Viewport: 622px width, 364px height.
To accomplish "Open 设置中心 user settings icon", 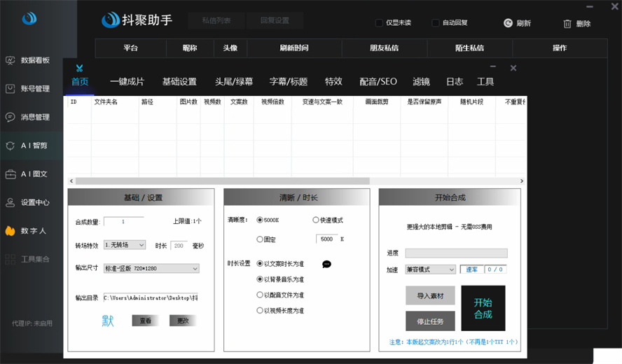I will (11, 202).
